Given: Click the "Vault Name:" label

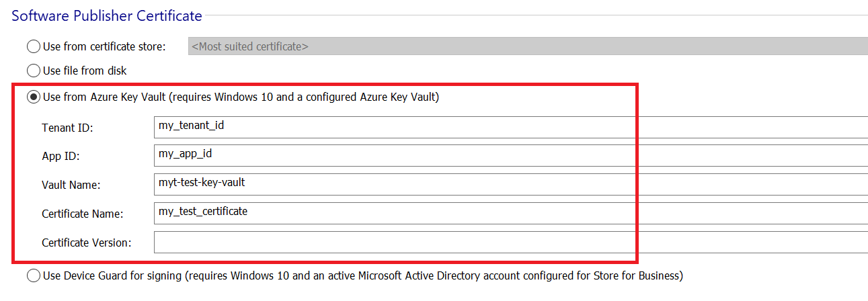Looking at the screenshot, I should point(71,185).
